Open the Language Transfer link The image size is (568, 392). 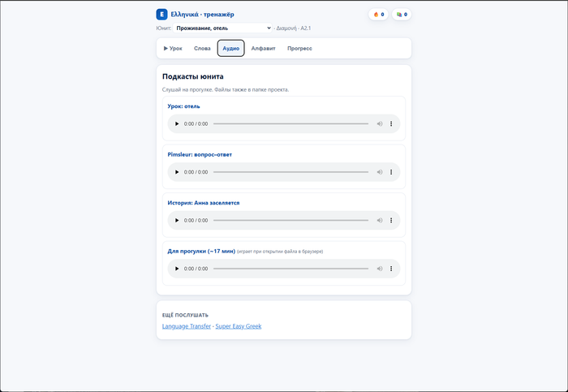pyautogui.click(x=187, y=326)
